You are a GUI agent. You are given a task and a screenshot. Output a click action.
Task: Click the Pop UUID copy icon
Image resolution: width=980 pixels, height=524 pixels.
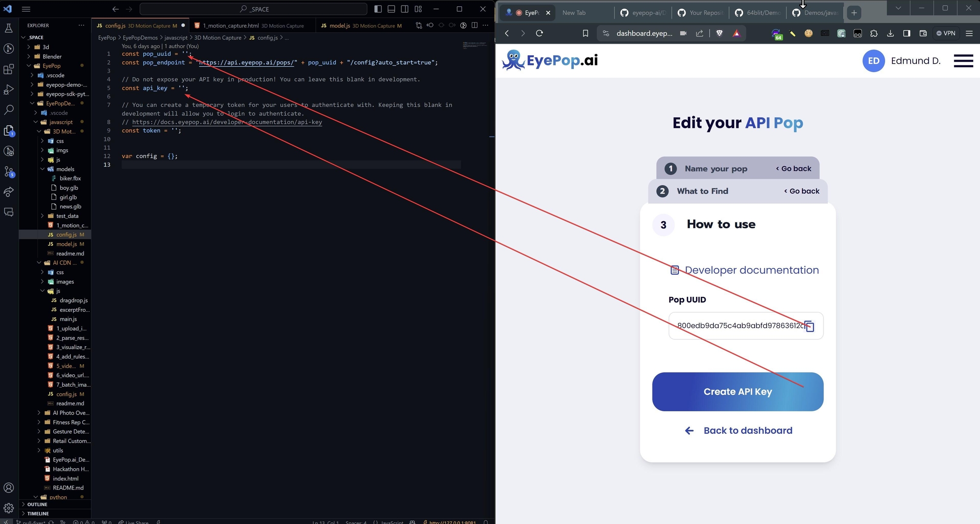pos(809,326)
